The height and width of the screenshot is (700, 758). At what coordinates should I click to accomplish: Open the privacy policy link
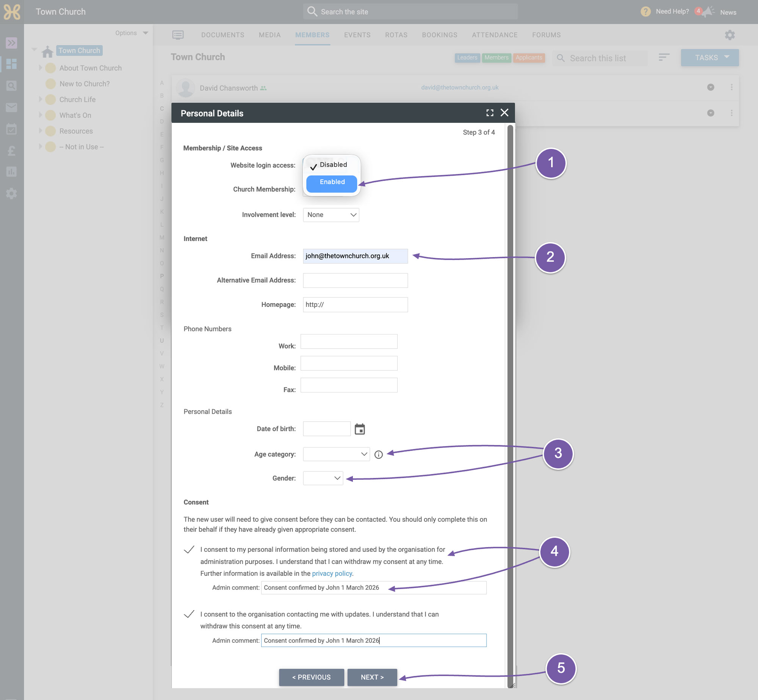tap(332, 573)
